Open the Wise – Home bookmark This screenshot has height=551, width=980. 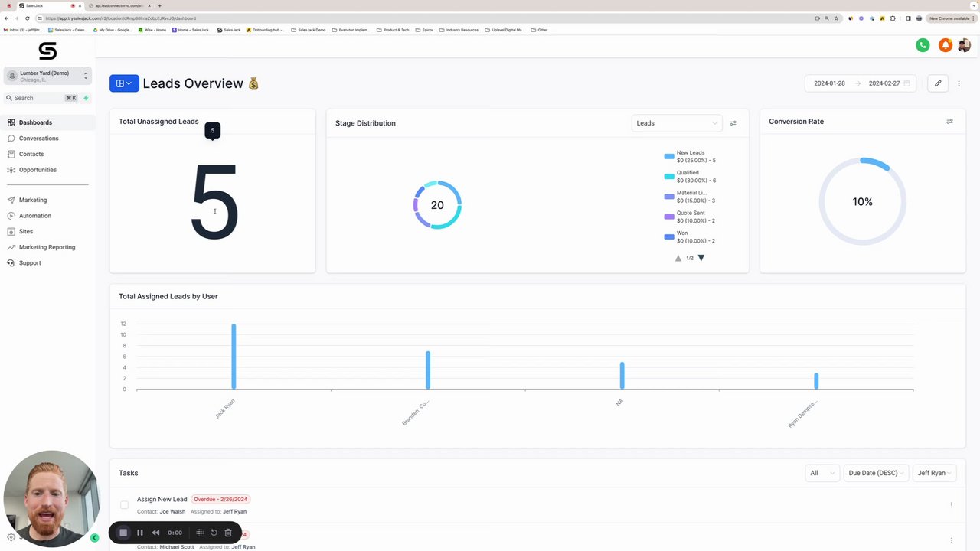pyautogui.click(x=152, y=30)
